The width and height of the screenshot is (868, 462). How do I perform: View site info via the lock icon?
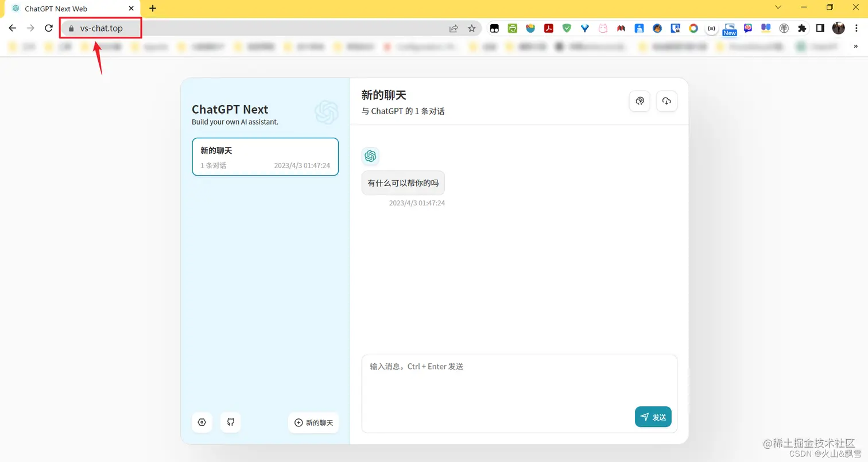click(72, 28)
